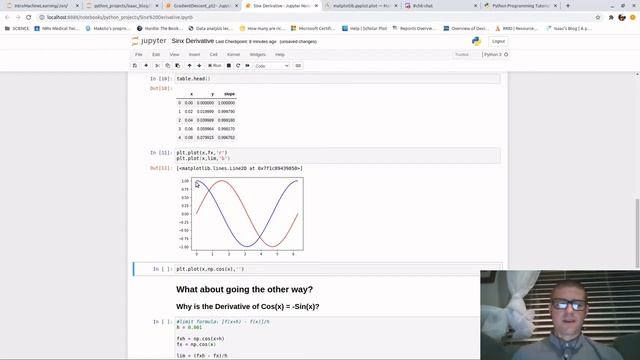Open the File menu
Screen dimensions: 640x360
click(139, 54)
